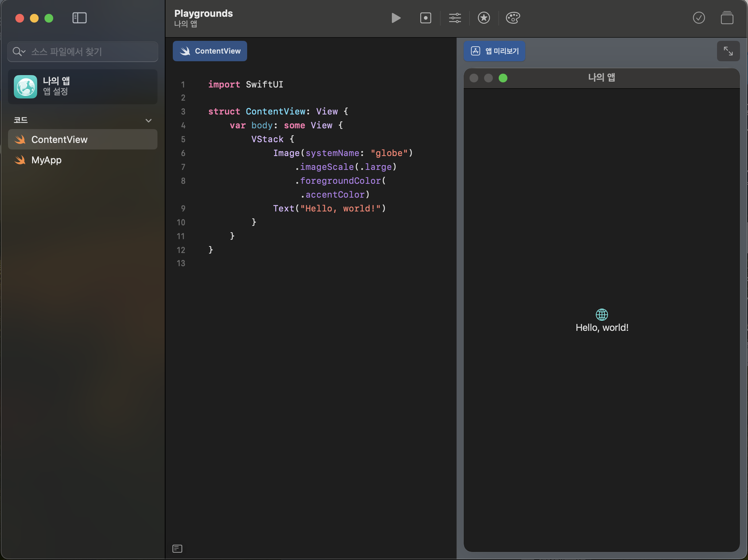
Task: Open the console icon at editor bottom
Action: pyautogui.click(x=177, y=548)
